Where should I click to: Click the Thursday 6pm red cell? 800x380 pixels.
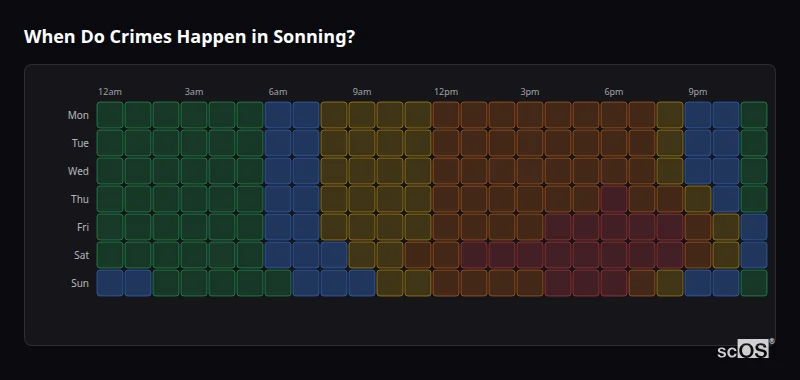[x=614, y=199]
